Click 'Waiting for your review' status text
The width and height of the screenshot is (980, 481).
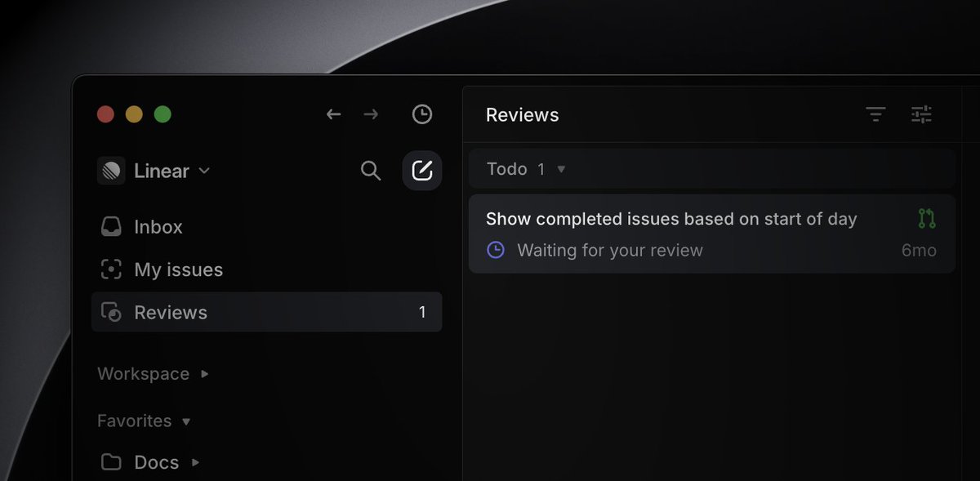pos(610,250)
